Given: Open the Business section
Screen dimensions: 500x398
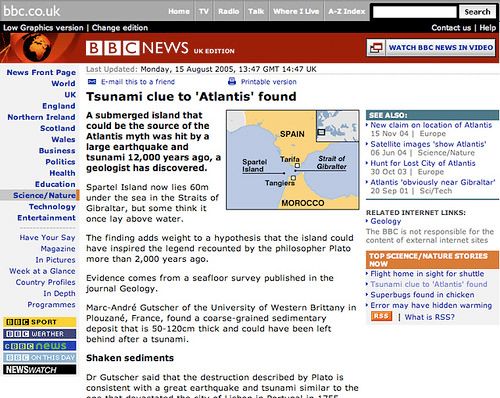Looking at the screenshot, I should [x=57, y=151].
